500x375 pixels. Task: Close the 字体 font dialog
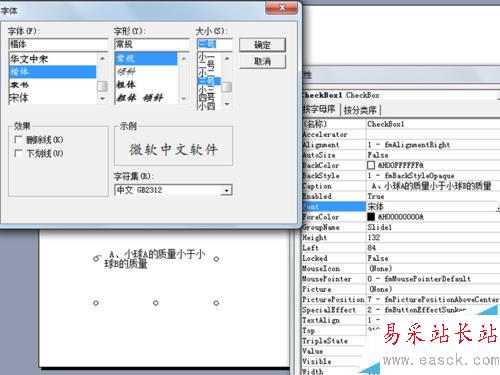pyautogui.click(x=282, y=8)
